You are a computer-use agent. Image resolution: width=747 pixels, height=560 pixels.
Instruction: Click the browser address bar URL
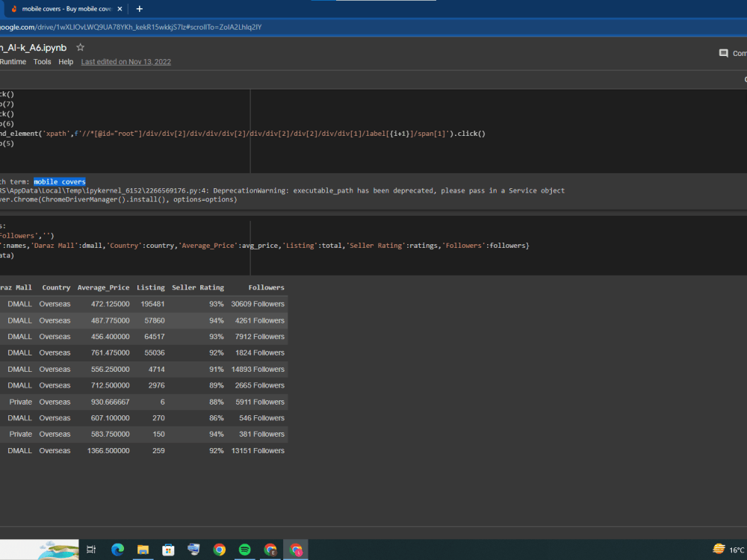[131, 27]
